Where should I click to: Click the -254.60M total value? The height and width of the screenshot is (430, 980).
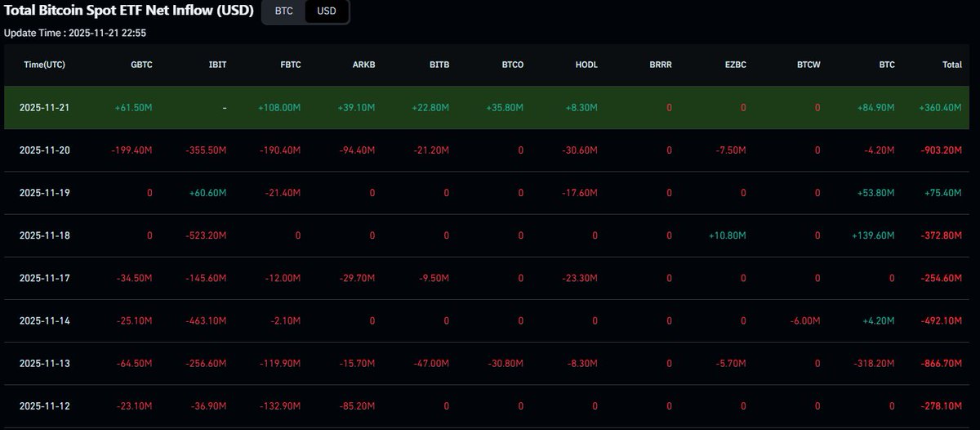tap(941, 278)
